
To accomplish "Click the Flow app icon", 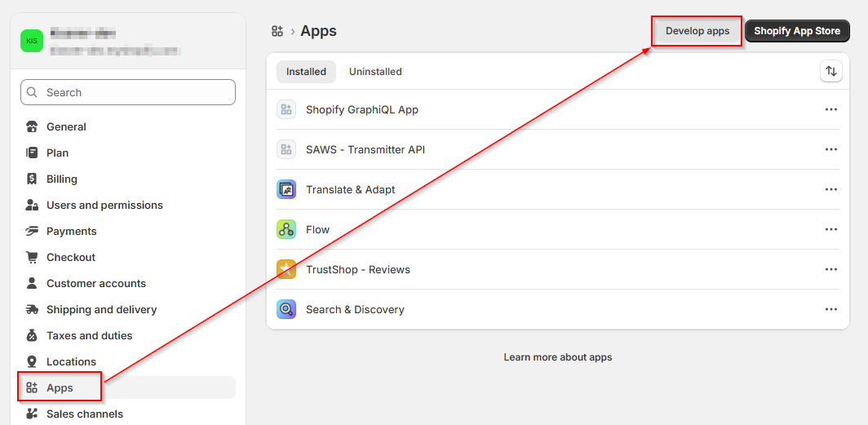I will 286,229.
